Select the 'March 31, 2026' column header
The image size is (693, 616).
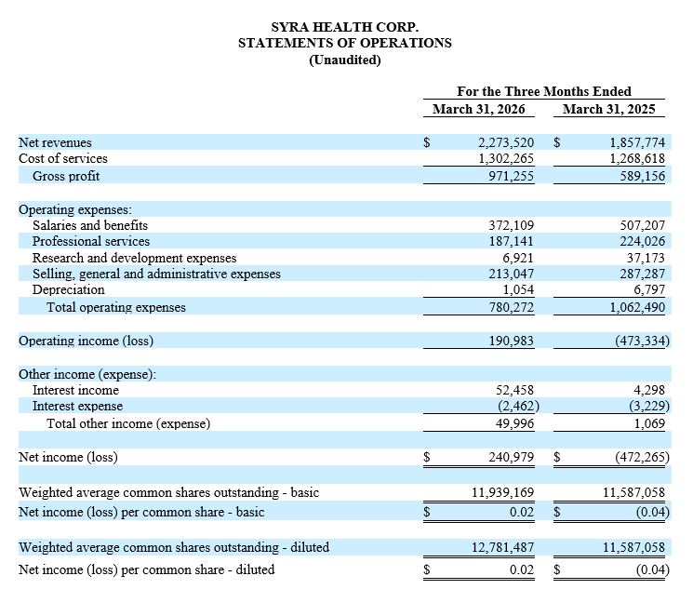(x=479, y=109)
